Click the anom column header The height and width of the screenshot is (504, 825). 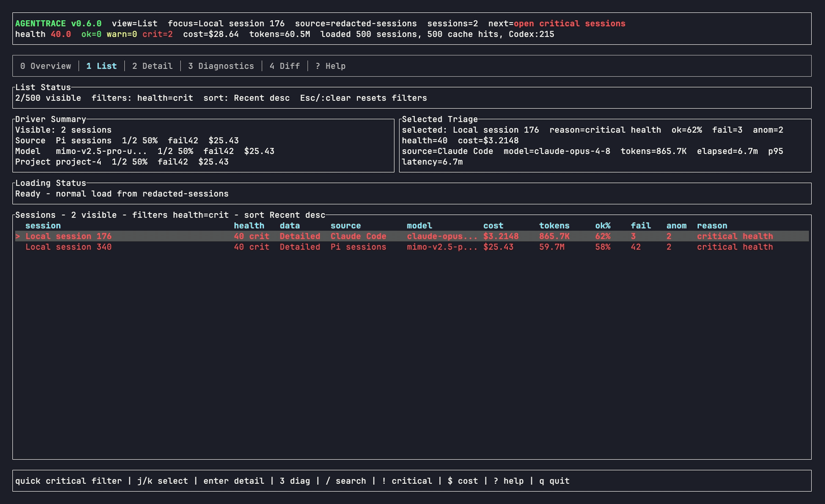pyautogui.click(x=676, y=226)
